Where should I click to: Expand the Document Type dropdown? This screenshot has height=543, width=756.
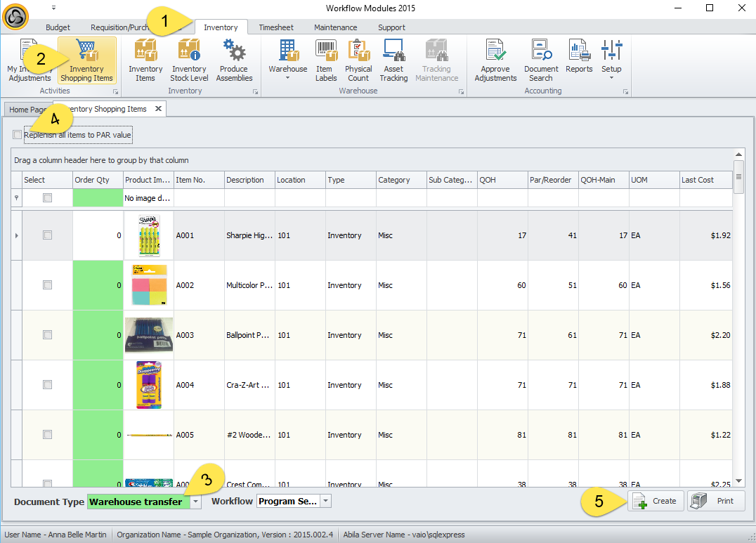(x=195, y=502)
